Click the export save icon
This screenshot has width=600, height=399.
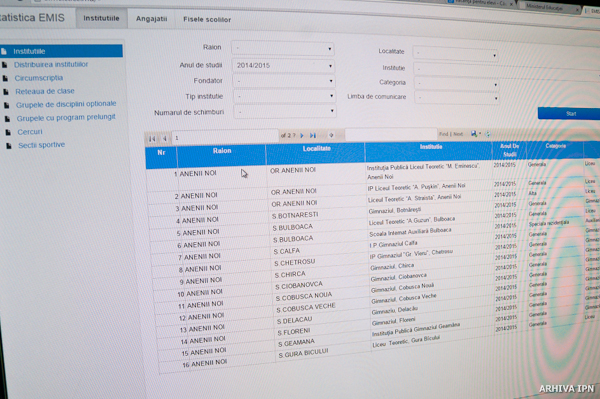coord(474,134)
